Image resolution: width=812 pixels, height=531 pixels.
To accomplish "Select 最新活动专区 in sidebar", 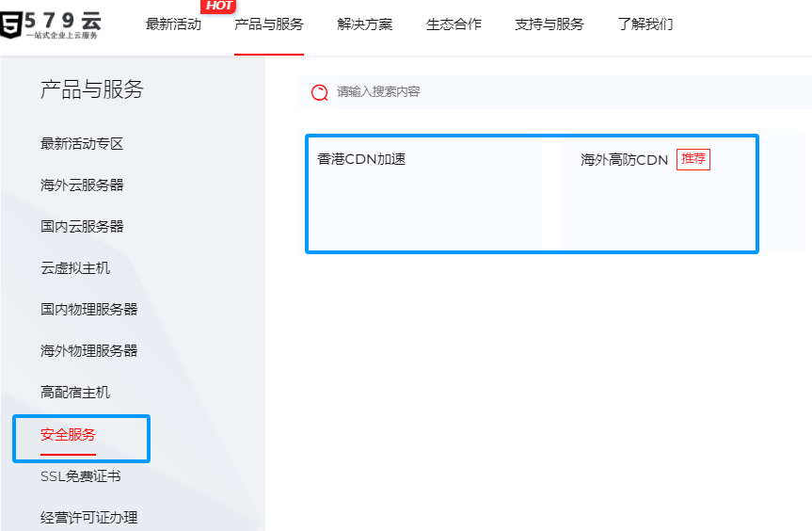I will 82,144.
